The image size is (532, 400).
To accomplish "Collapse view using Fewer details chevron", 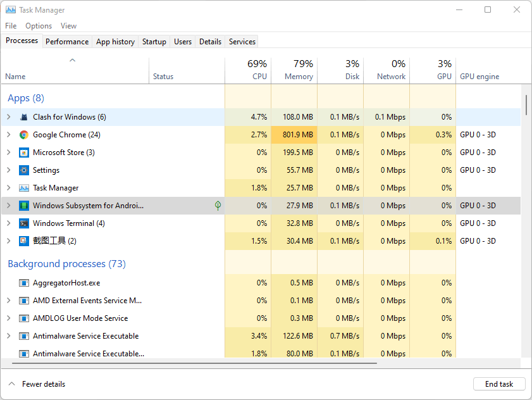I will point(11,384).
